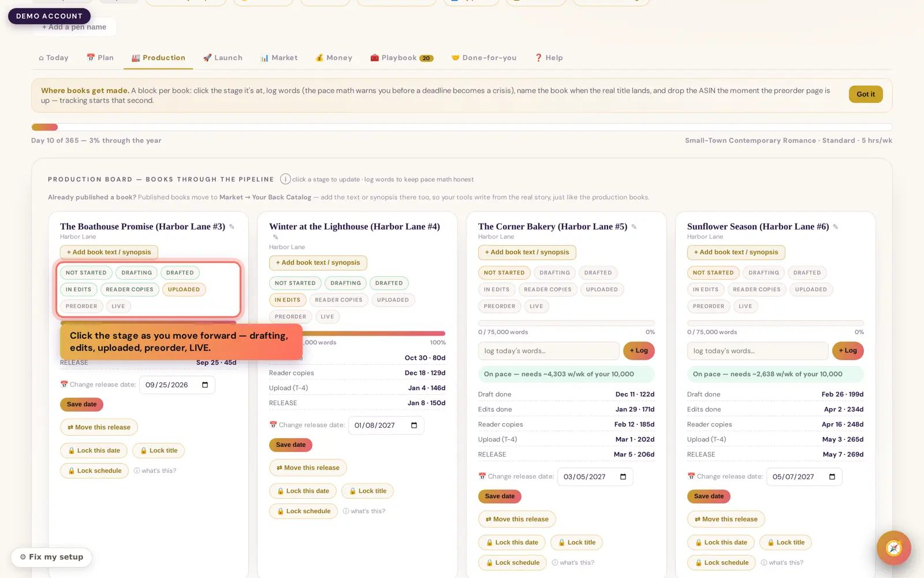This screenshot has width=924, height=578.
Task: Open calendar picker in 03/05/2027 date field
Action: [623, 477]
